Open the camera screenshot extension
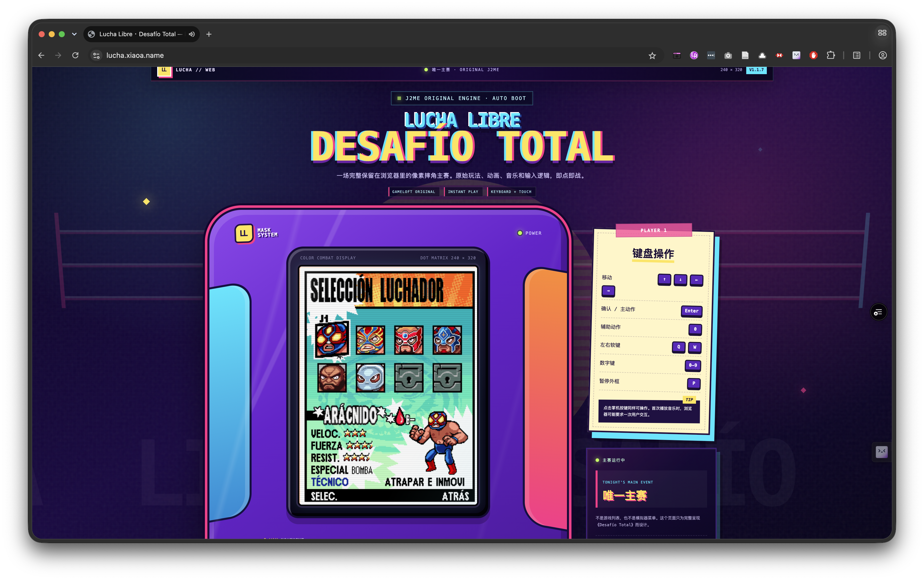This screenshot has width=924, height=580. pos(728,56)
